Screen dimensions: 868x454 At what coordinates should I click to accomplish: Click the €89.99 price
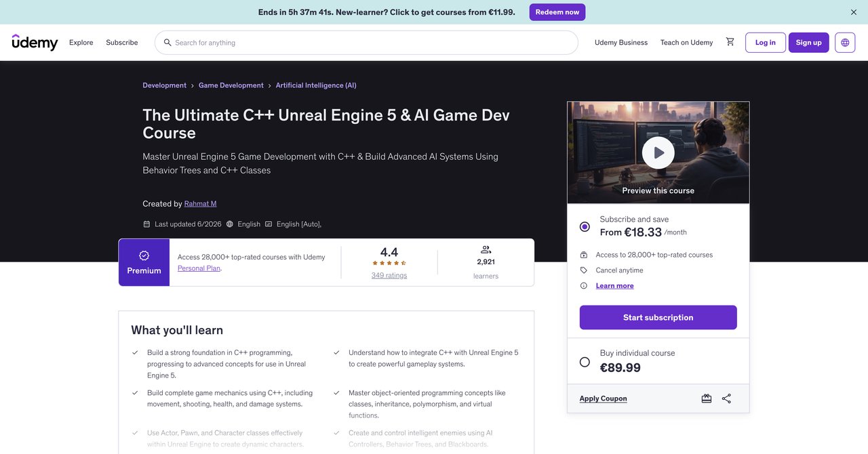tap(620, 368)
